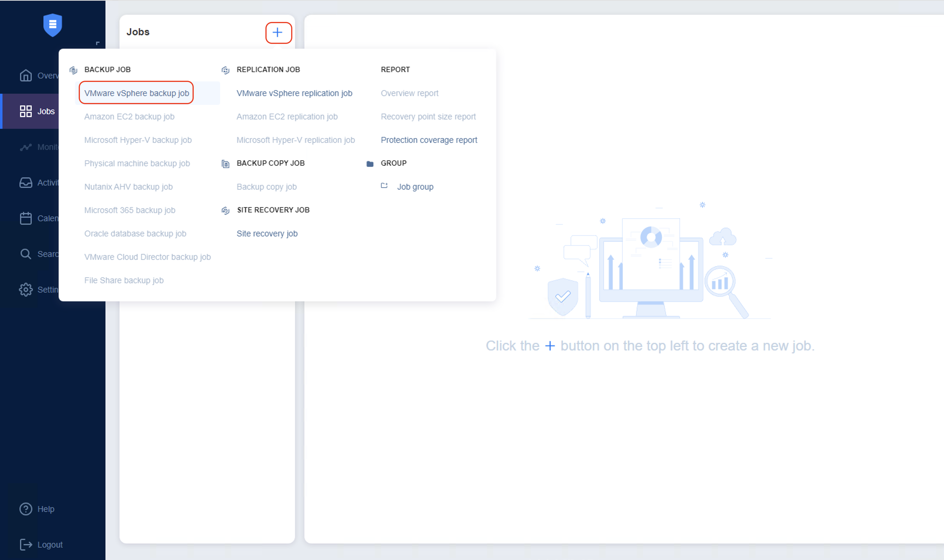Select the Jobs grid icon in sidebar

pyautogui.click(x=26, y=111)
